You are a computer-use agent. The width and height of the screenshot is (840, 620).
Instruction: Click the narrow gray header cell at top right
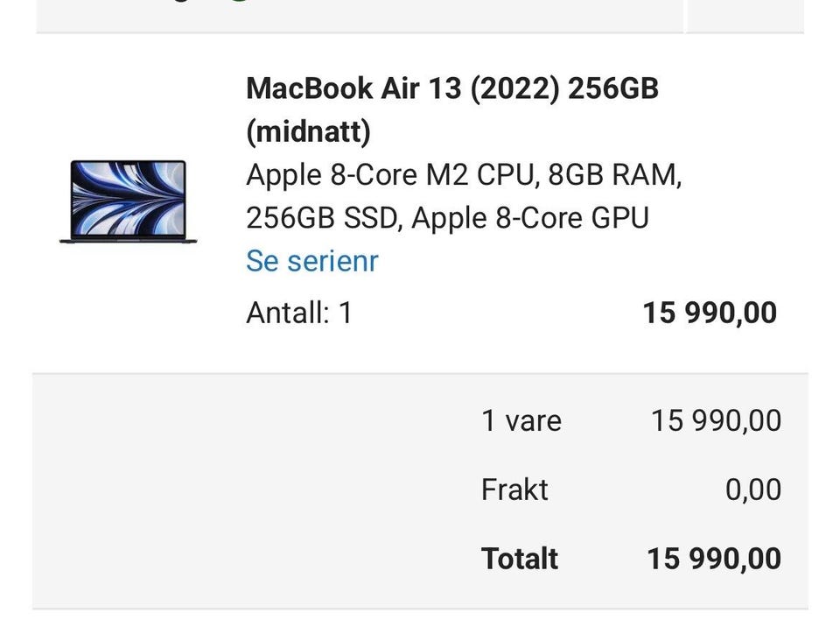pos(745,16)
